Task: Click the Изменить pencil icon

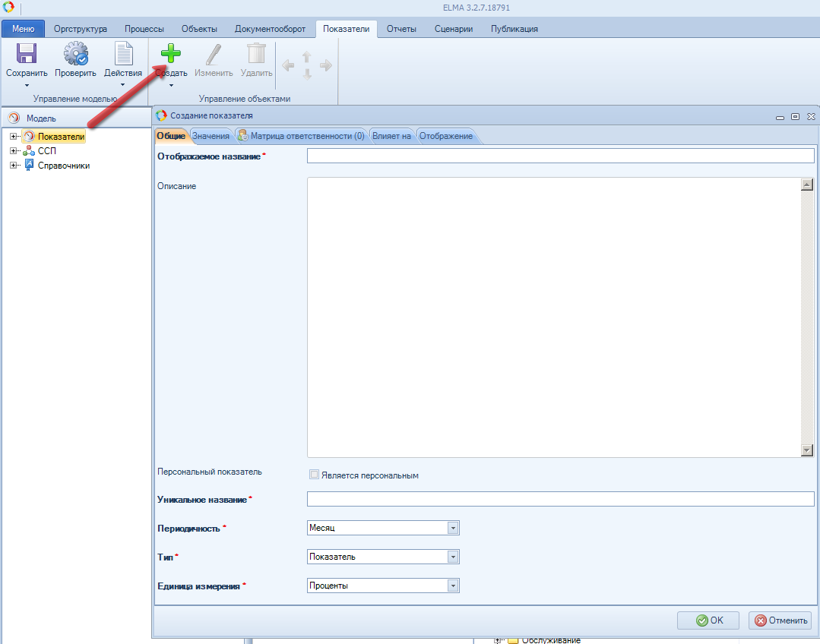Action: [x=214, y=55]
